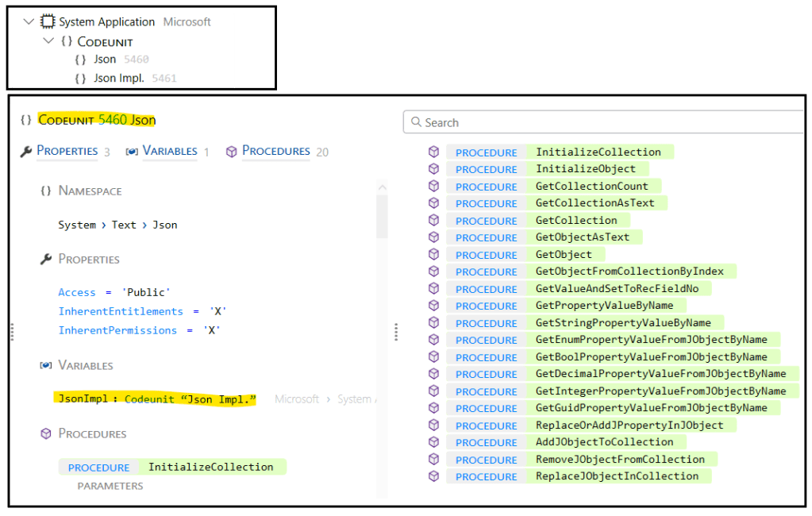The width and height of the screenshot is (812, 516).
Task: Open the AddJObjectToCollection procedure link
Action: tap(604, 441)
